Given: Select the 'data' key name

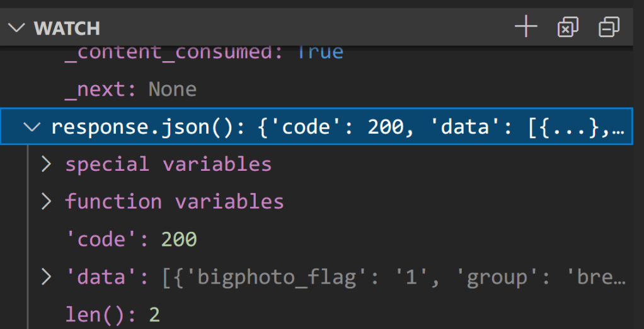Looking at the screenshot, I should [x=103, y=277].
